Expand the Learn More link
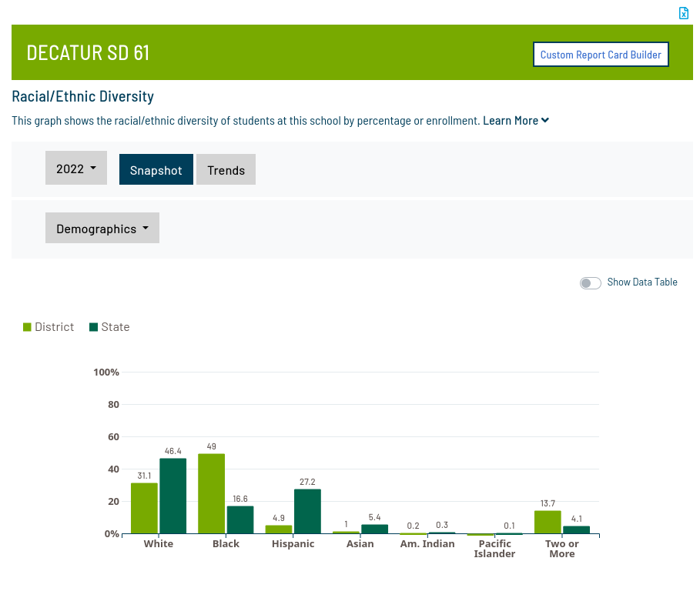 coord(515,121)
